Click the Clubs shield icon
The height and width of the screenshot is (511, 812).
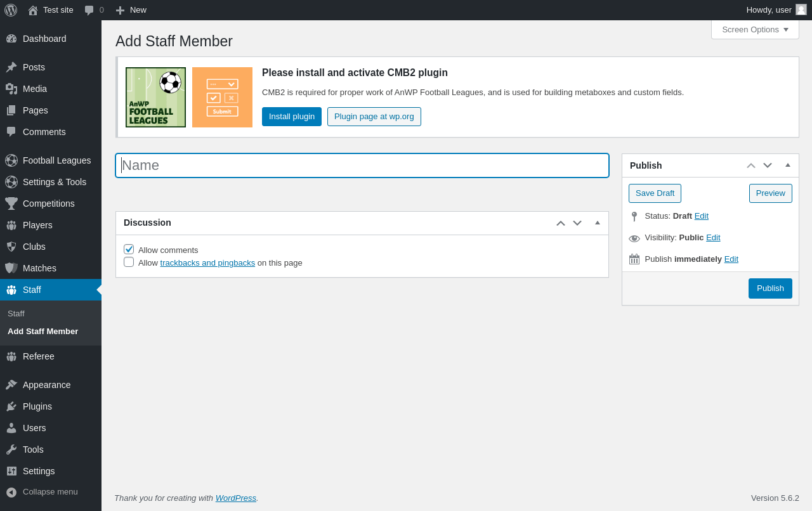pyautogui.click(x=11, y=247)
